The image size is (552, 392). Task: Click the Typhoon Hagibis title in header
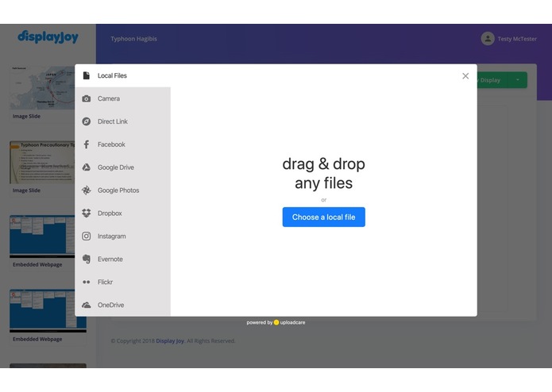[x=133, y=39]
